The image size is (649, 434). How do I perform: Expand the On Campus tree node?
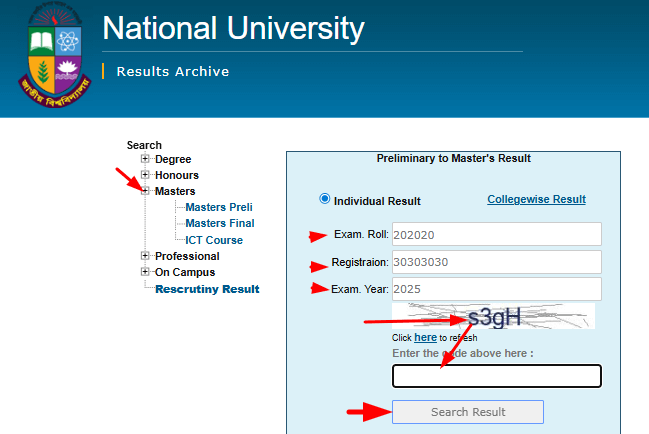click(x=145, y=272)
